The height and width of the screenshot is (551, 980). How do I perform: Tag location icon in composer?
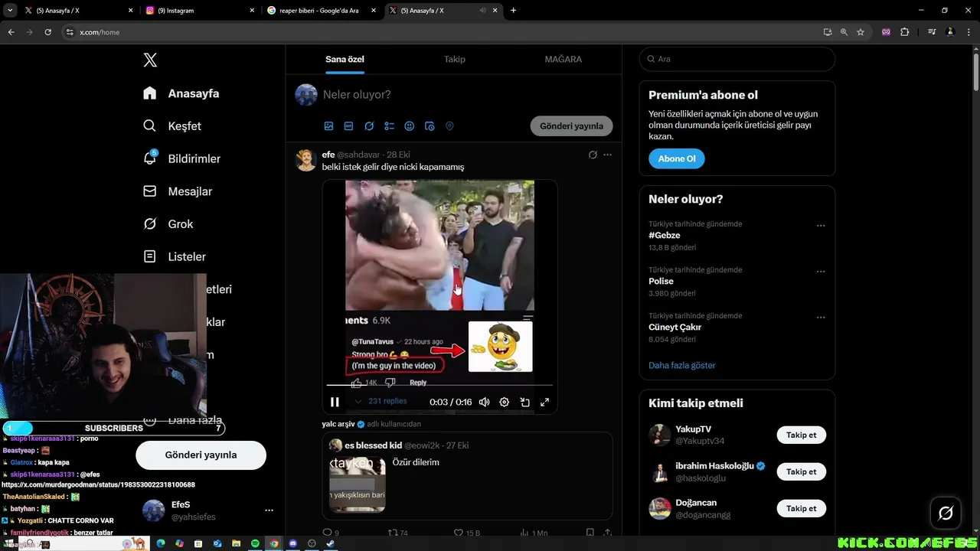(449, 126)
